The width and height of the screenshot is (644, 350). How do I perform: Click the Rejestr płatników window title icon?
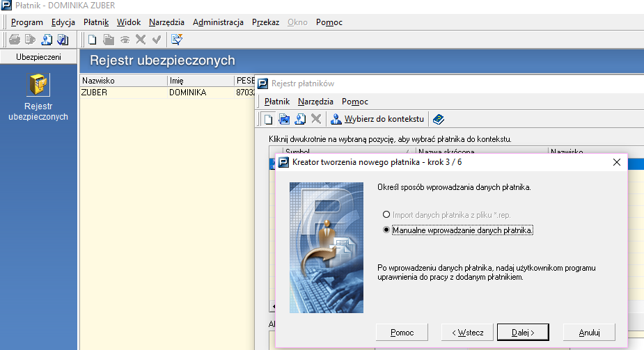pos(262,83)
